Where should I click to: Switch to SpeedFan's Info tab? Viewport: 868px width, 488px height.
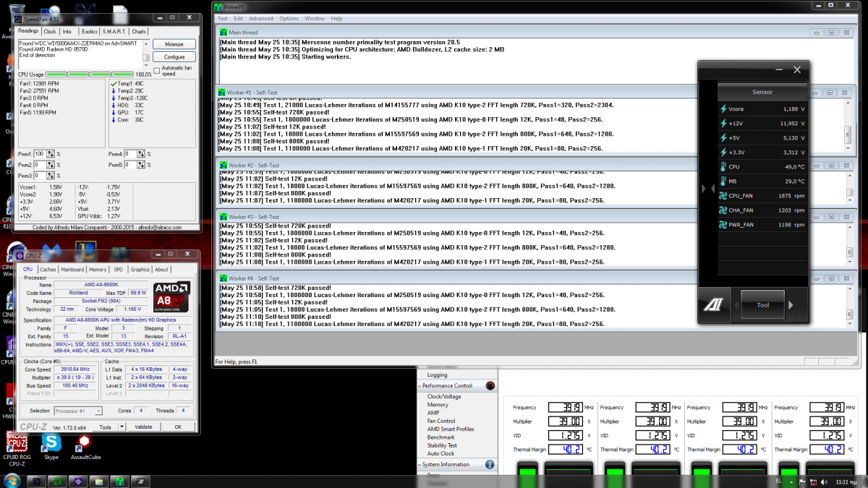[x=67, y=32]
